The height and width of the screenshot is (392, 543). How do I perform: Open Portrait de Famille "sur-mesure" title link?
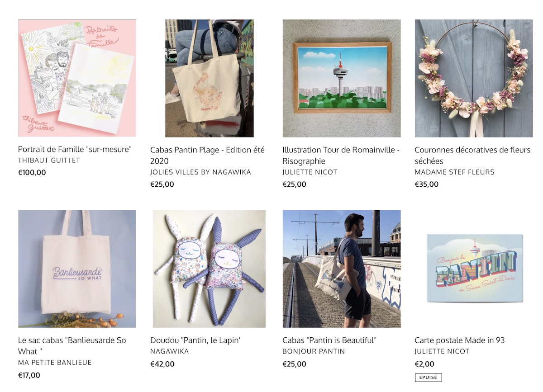point(75,150)
